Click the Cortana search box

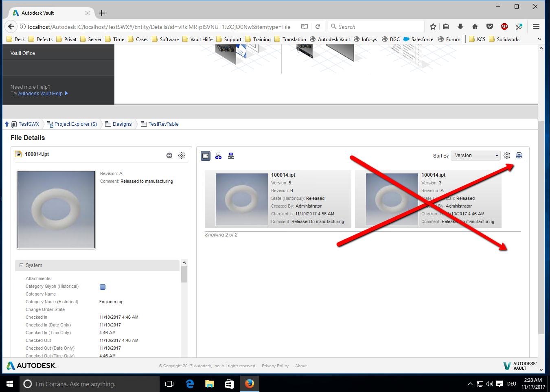tap(90, 384)
